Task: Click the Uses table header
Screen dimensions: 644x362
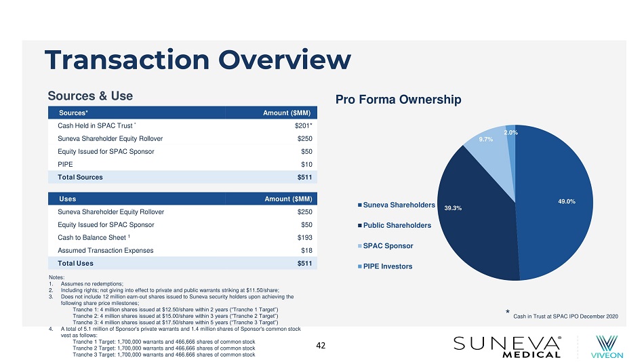Action: point(182,199)
